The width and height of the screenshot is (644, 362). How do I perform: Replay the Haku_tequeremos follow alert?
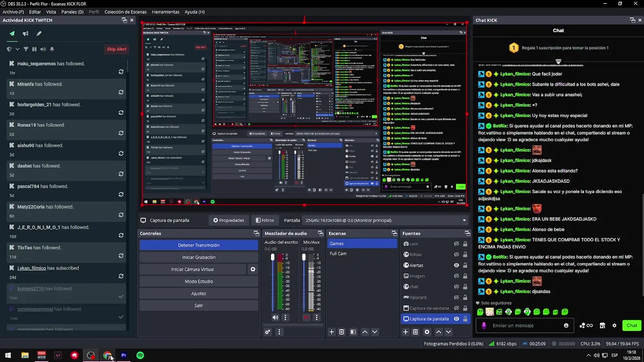click(121, 72)
